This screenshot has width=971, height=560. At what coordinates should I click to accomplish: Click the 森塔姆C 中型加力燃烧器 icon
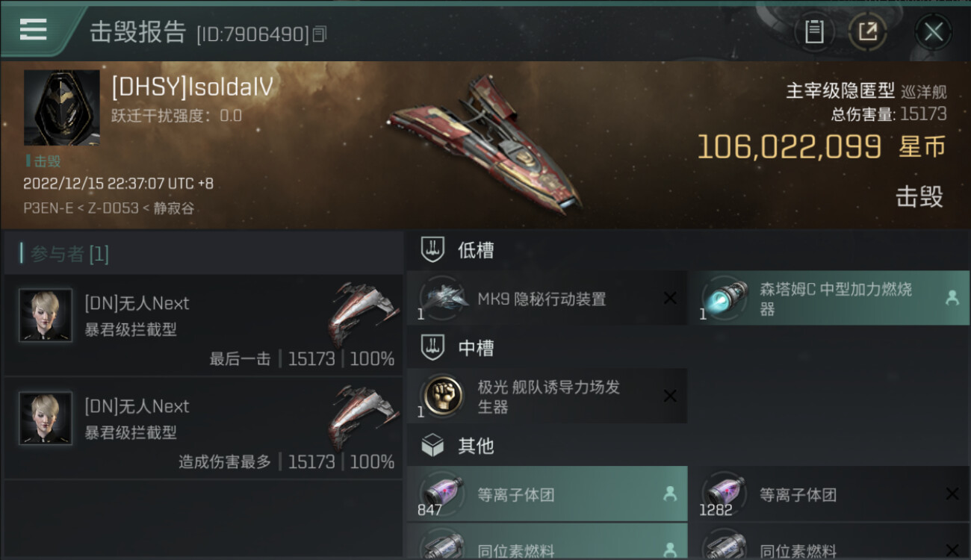(725, 298)
